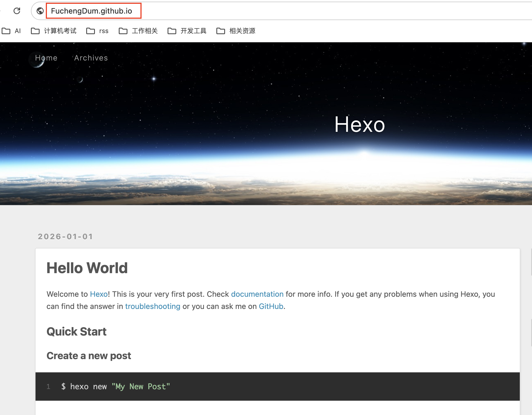Open the Hello World post title
The height and width of the screenshot is (415, 532).
(x=87, y=268)
